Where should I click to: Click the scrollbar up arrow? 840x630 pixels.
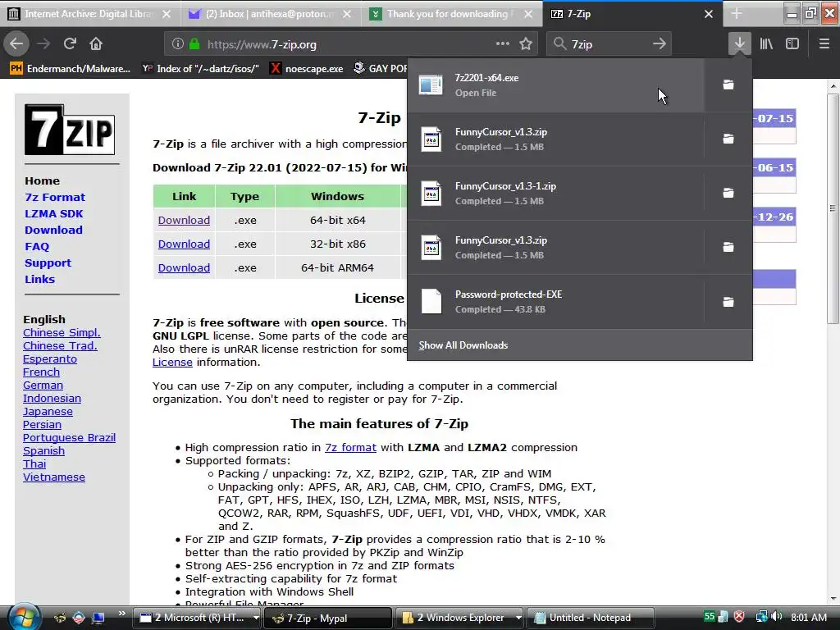point(833,85)
